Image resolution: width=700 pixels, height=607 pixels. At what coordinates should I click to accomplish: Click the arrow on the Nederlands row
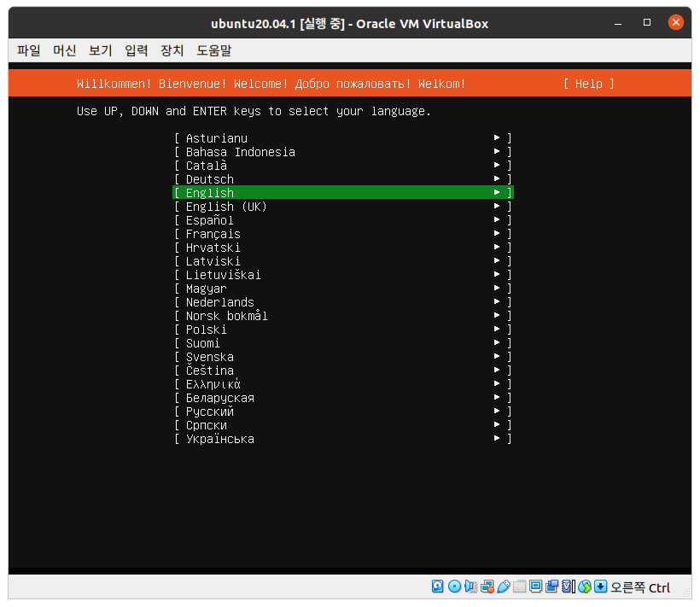(497, 301)
